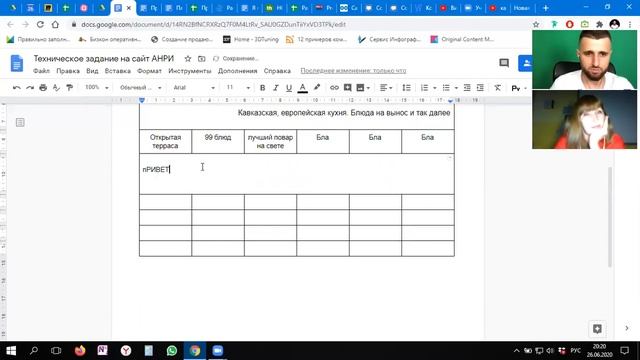Open the Google Docs home icon
This screenshot has height=360, width=640.
coord(17,63)
